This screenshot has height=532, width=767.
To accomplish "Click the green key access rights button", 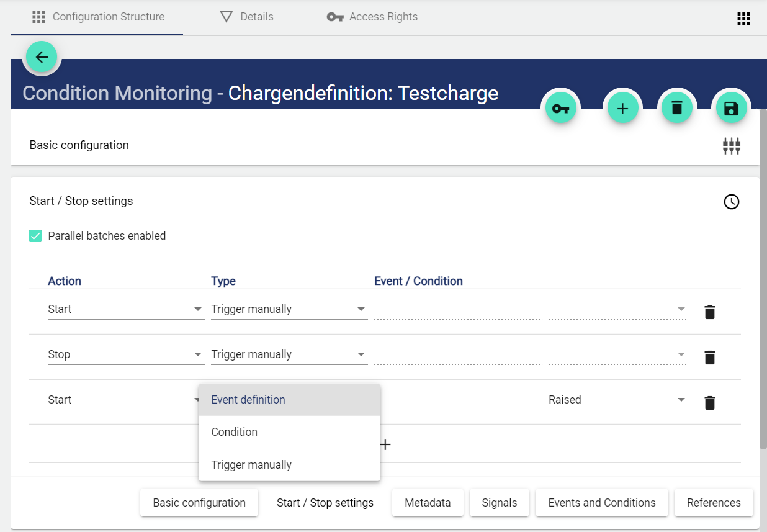I will pyautogui.click(x=560, y=109).
